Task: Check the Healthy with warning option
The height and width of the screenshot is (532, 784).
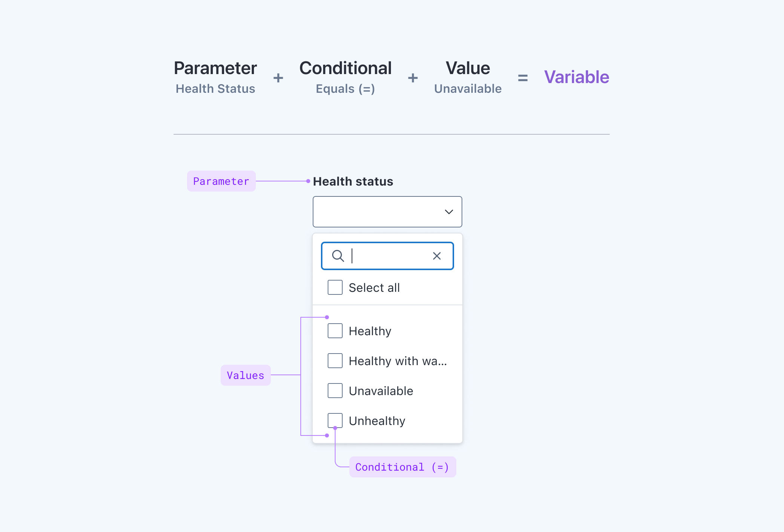Action: click(335, 361)
